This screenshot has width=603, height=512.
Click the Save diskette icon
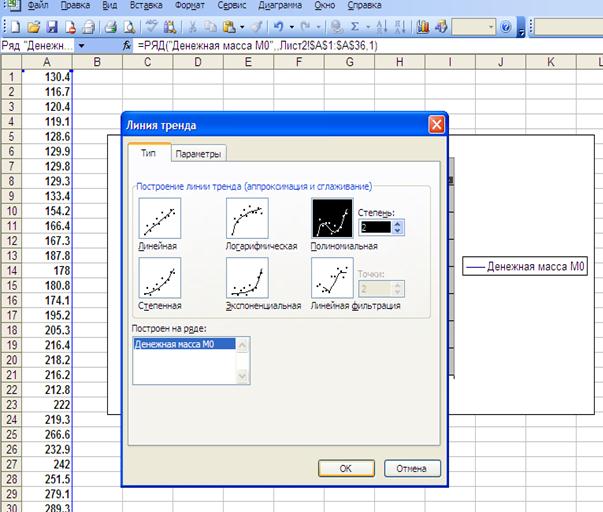tap(52, 27)
